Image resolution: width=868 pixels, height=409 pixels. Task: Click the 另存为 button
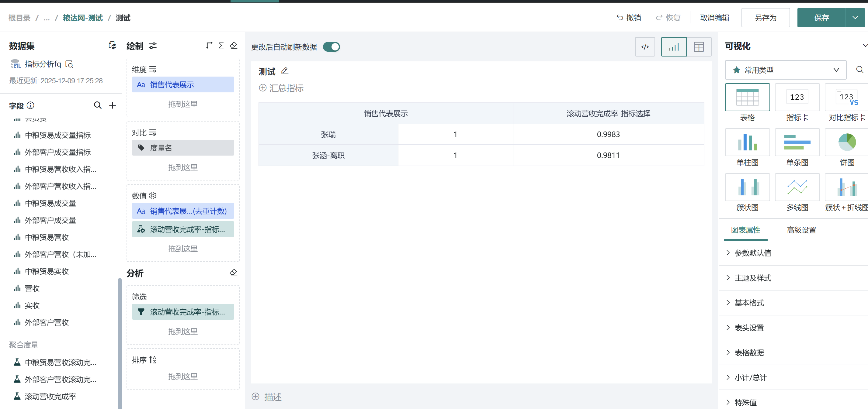coord(766,18)
